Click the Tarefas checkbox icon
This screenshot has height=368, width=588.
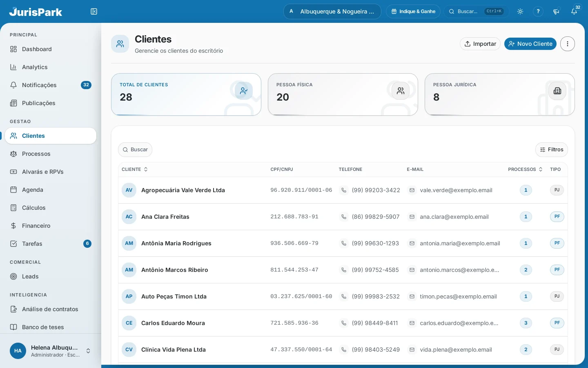click(x=13, y=244)
